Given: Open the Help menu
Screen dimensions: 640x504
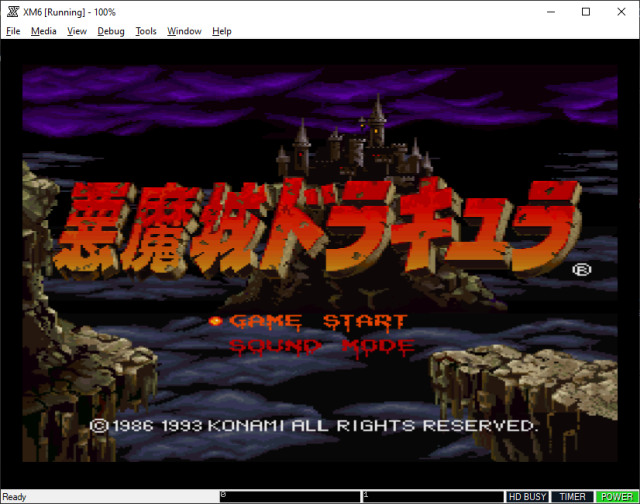Looking at the screenshot, I should tap(222, 31).
